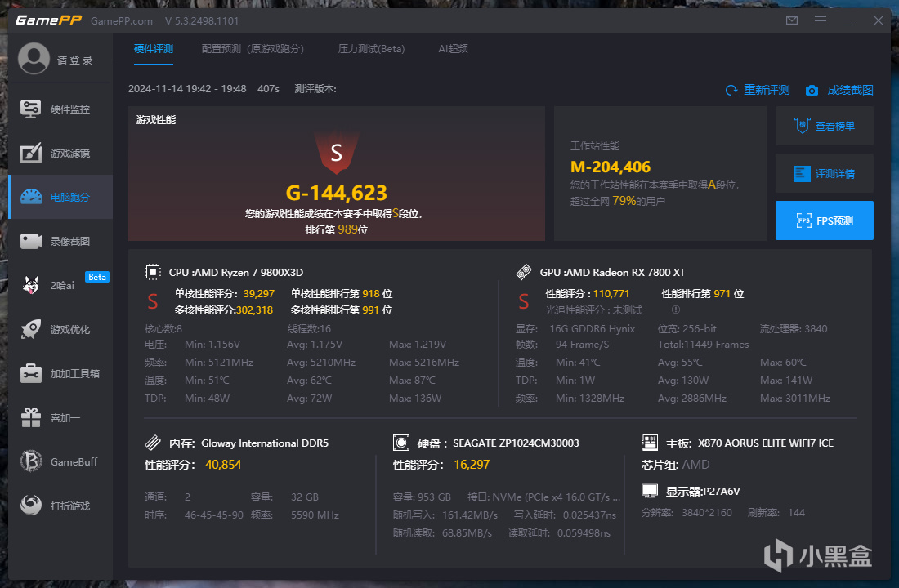Screen dimensions: 899x588
Task: Switch to the 压力测试(Beta) tab
Action: click(x=372, y=49)
